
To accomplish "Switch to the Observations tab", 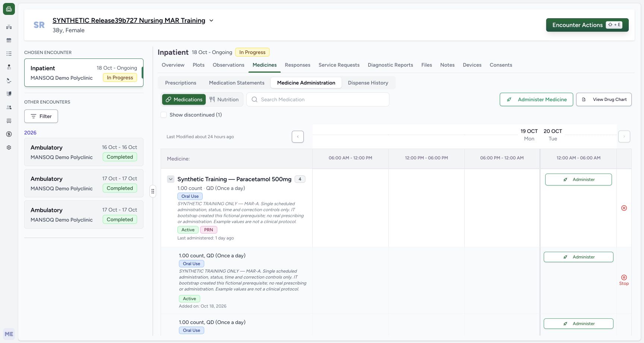I will (x=228, y=65).
